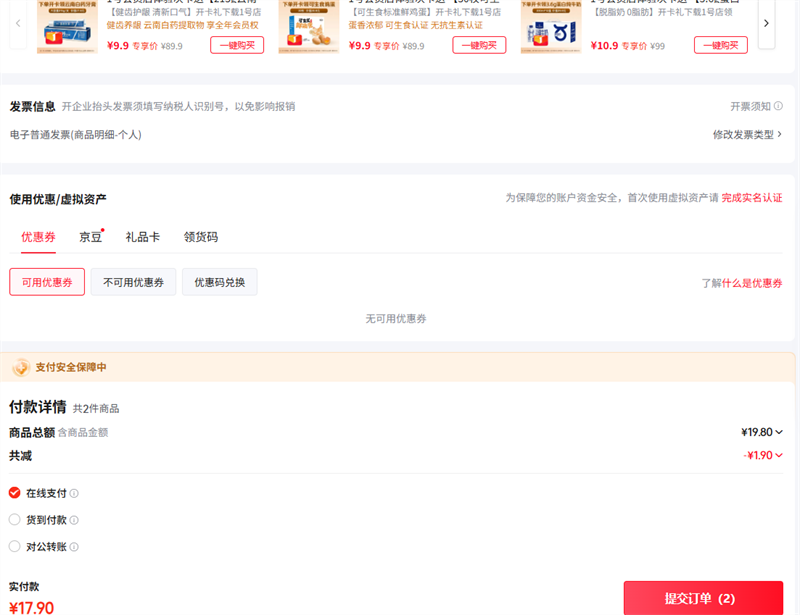
Task: Open 修改发票类型 invoice options
Action: (x=747, y=134)
